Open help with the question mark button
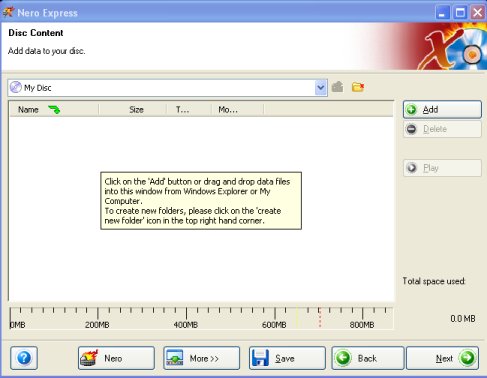This screenshot has height=378, width=487. [24, 358]
